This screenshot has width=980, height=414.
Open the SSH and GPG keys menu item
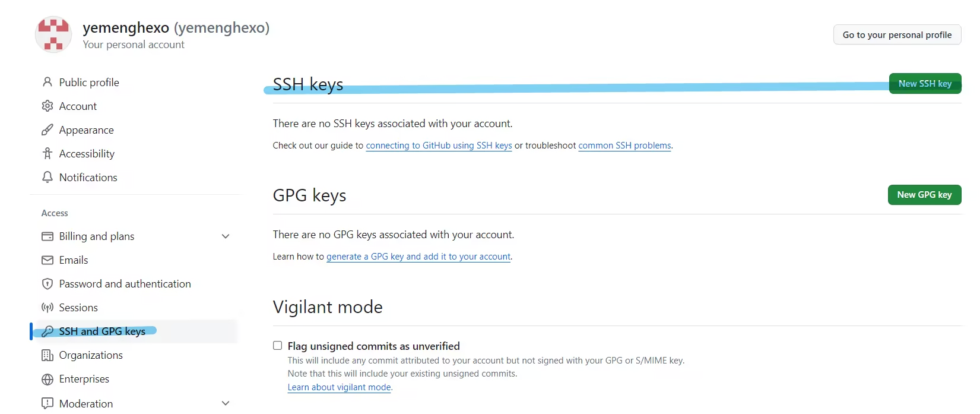pos(102,331)
